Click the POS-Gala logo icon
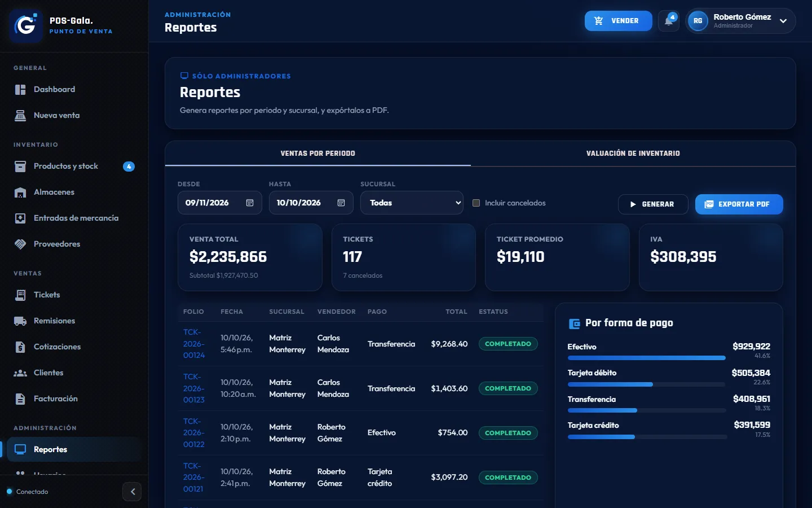812x508 pixels. 26,25
